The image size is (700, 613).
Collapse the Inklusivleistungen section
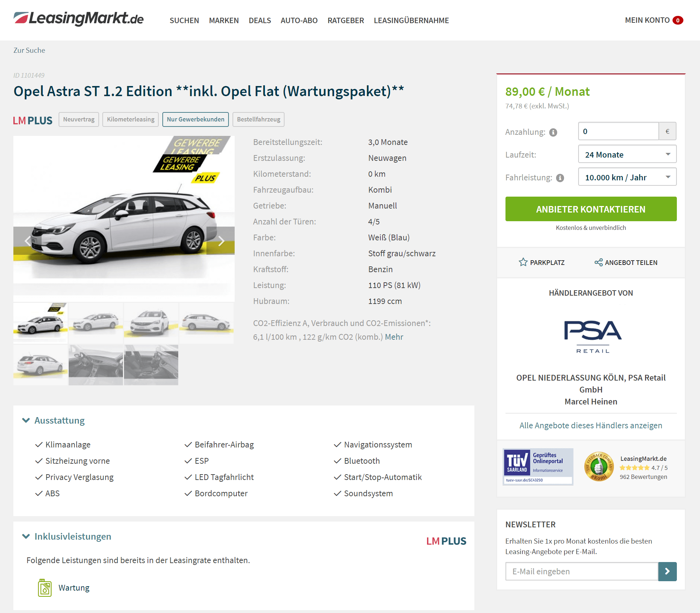pos(67,536)
